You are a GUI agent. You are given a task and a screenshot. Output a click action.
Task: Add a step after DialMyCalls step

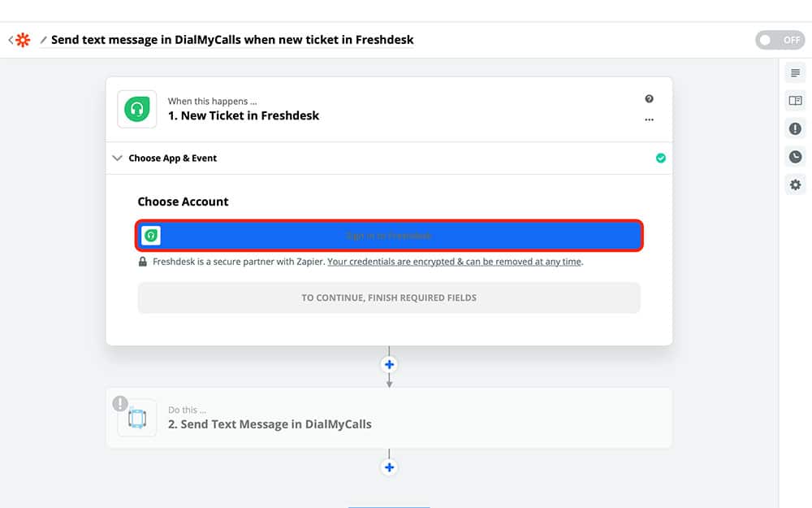pyautogui.click(x=390, y=467)
